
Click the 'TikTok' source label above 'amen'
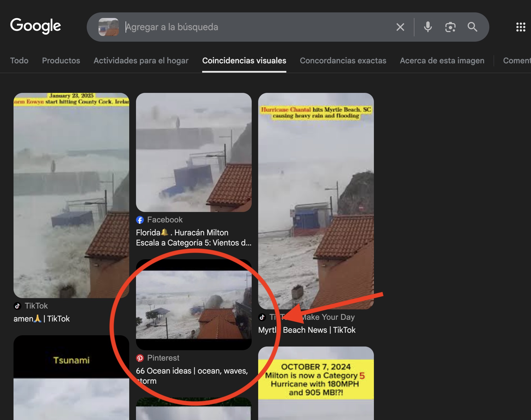36,306
